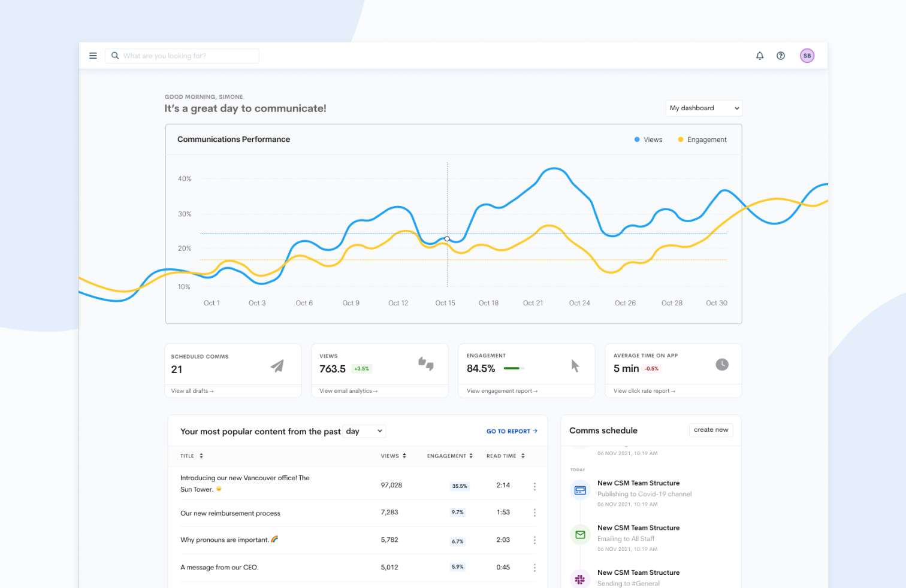This screenshot has width=906, height=588.
Task: Click the Slack icon for #General
Action: tap(580, 579)
